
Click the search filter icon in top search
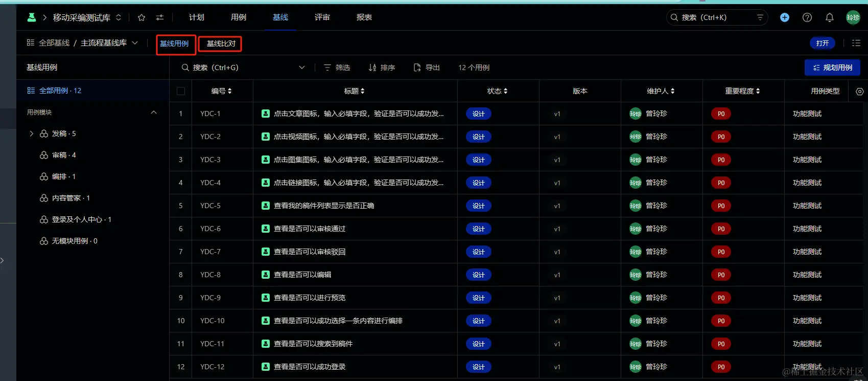click(x=760, y=17)
